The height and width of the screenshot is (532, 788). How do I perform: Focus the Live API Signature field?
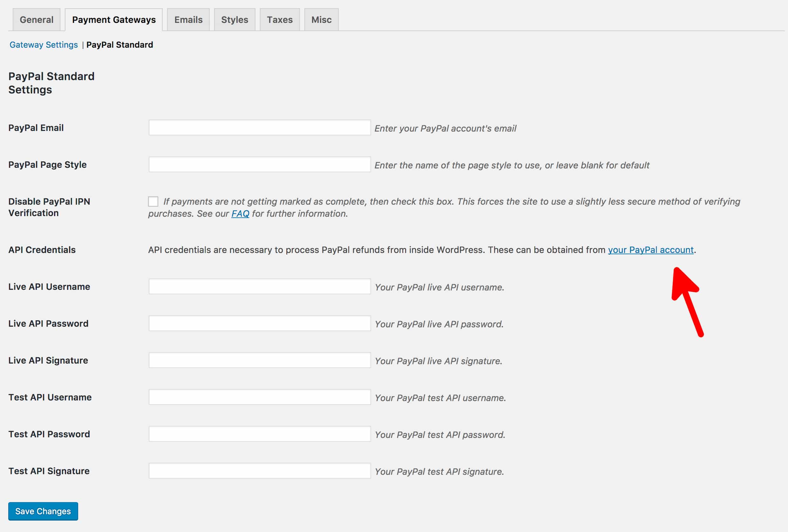tap(260, 360)
